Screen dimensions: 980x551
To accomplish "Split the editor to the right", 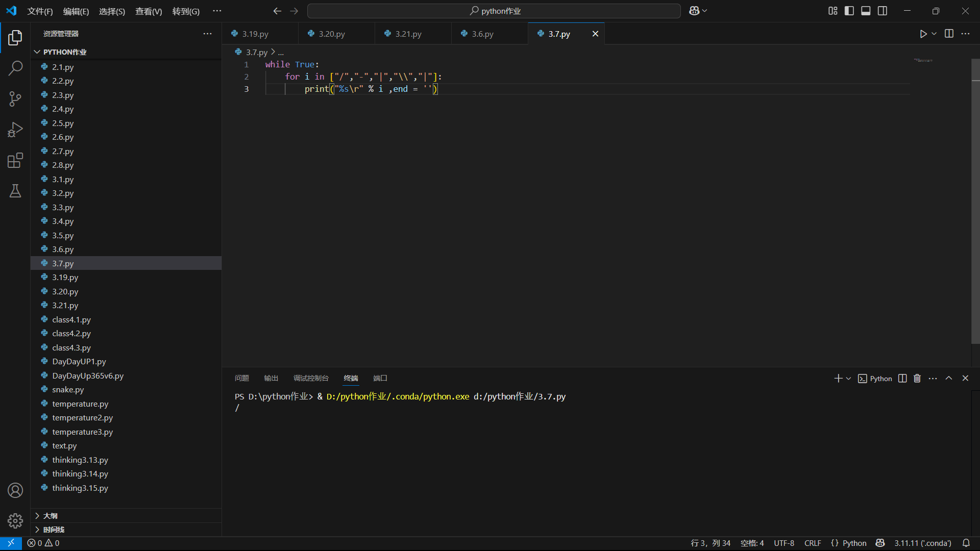I will point(949,34).
